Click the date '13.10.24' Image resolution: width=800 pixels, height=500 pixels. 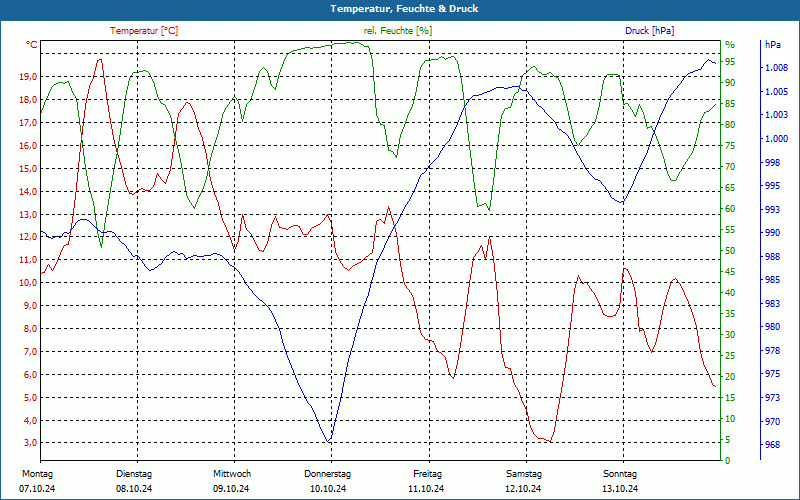[x=620, y=489]
